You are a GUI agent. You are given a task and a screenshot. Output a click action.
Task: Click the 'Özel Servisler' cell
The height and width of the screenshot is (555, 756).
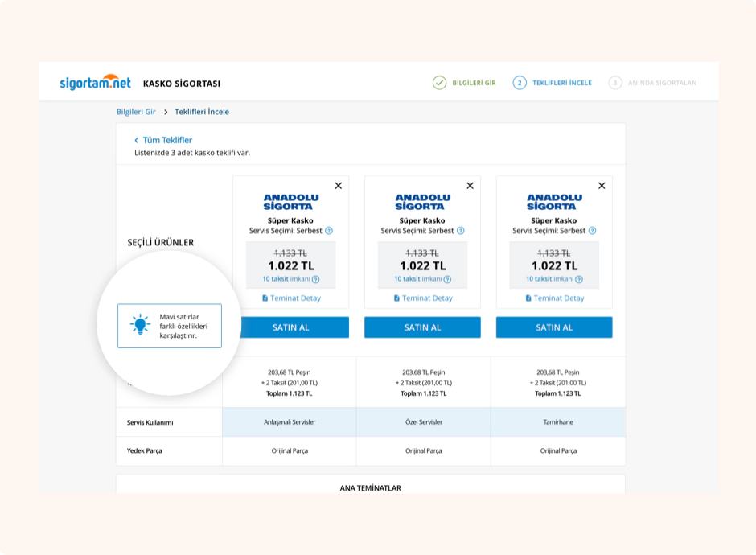click(x=423, y=422)
